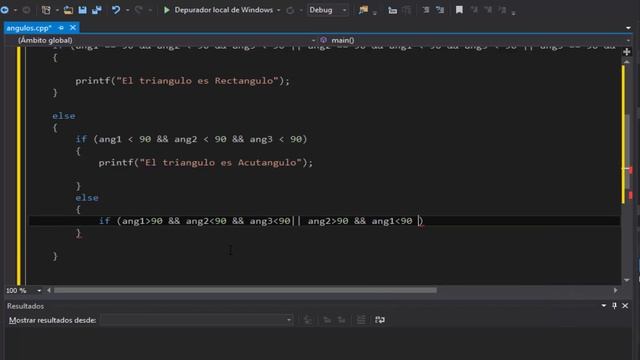Click the first else keyword

point(64,116)
